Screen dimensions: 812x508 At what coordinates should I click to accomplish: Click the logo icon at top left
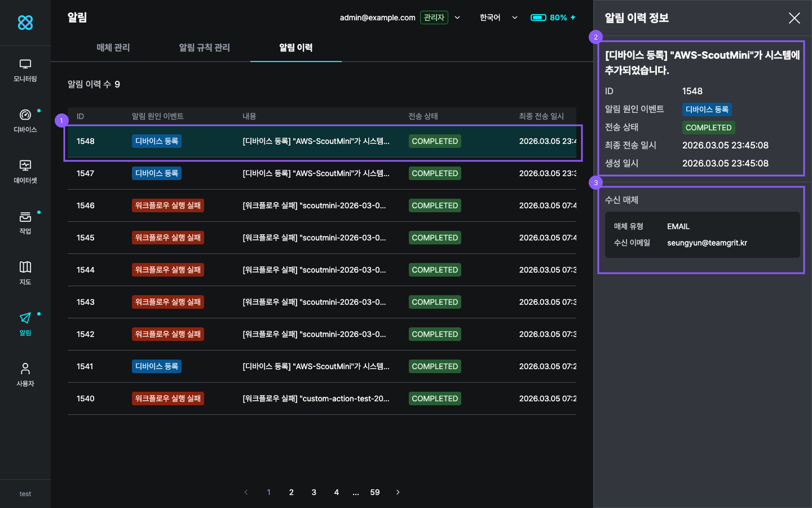25,23
